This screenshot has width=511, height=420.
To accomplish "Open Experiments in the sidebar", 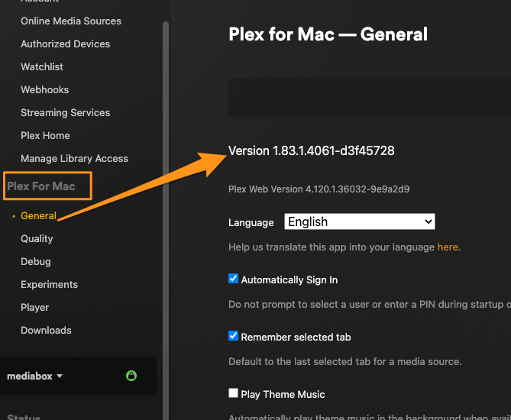I will coord(49,284).
